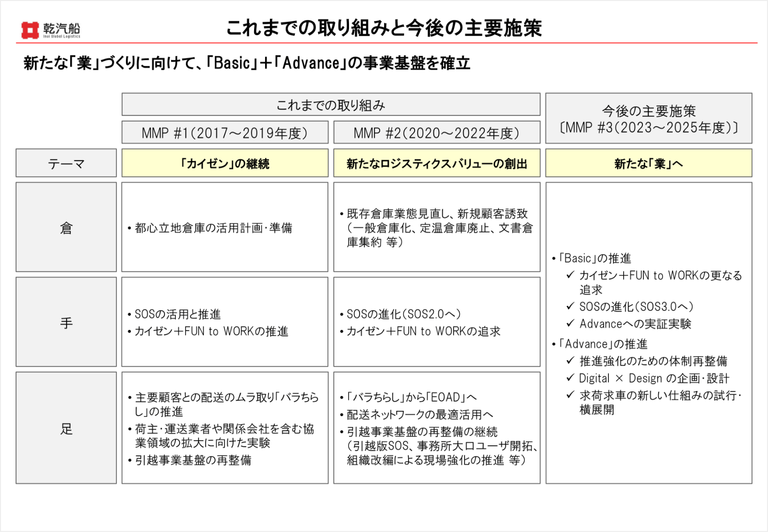768x532 pixels.
Task: Click 新たなロジスティクスバリューの創出 theme cell
Action: coord(437,163)
